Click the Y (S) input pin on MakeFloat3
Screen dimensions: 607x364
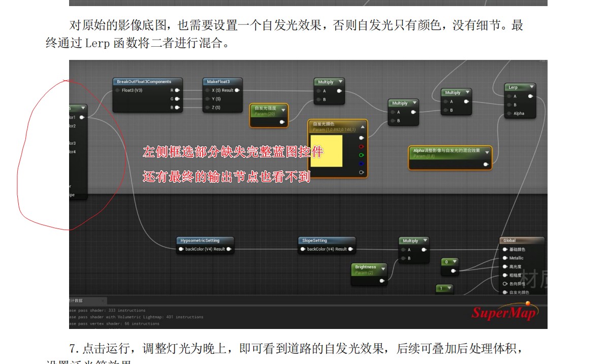pos(207,98)
